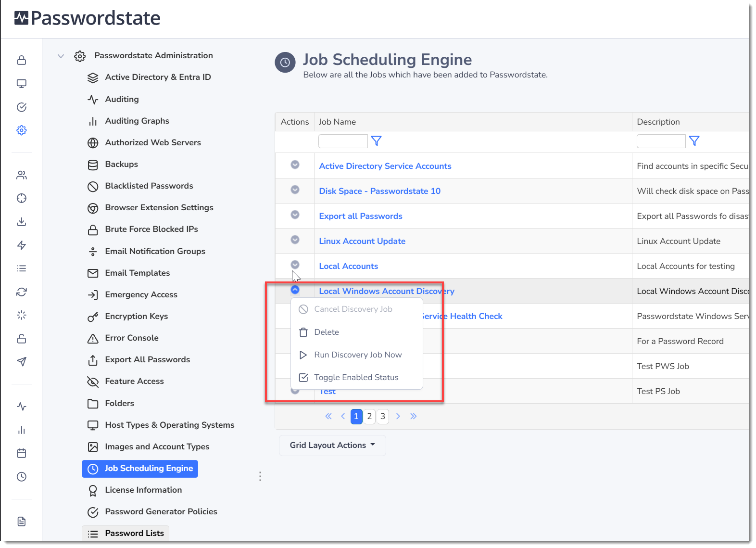Click the crosshair target icon in left rail
Screen dimensions: 756x548
point(22,198)
